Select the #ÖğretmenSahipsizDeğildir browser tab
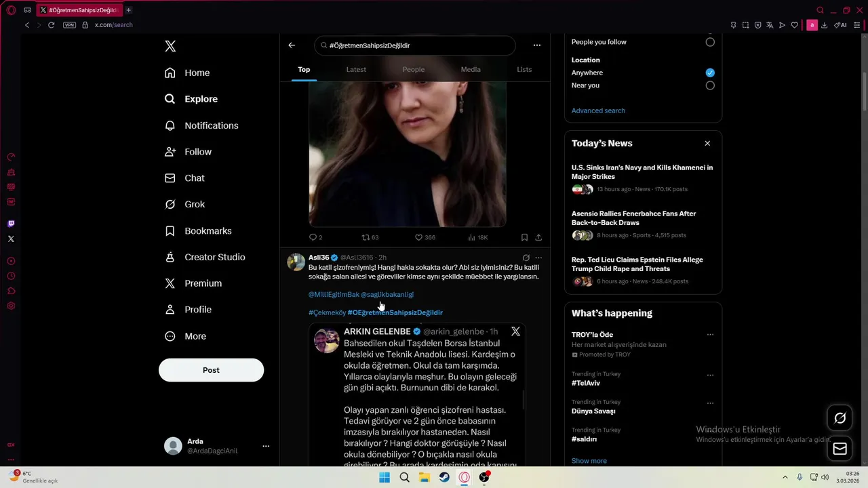Image resolution: width=868 pixels, height=488 pixels. [78, 10]
